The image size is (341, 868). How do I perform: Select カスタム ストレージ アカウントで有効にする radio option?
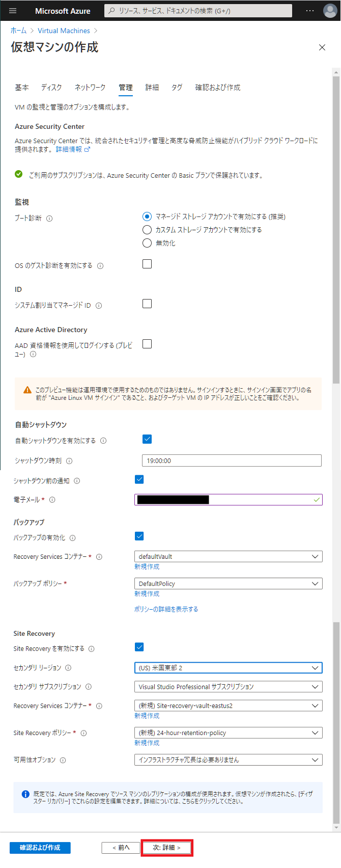(147, 230)
